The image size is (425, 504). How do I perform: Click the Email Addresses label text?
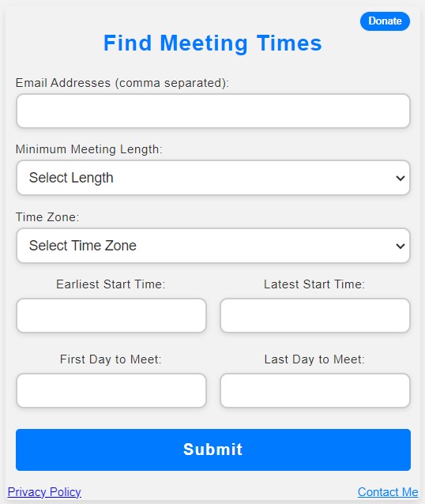(x=122, y=83)
